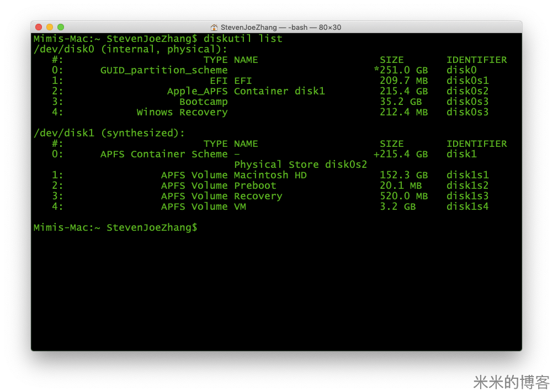Click the Apple_APFS Container disk1 entry
553x392 pixels.
pyautogui.click(x=246, y=91)
